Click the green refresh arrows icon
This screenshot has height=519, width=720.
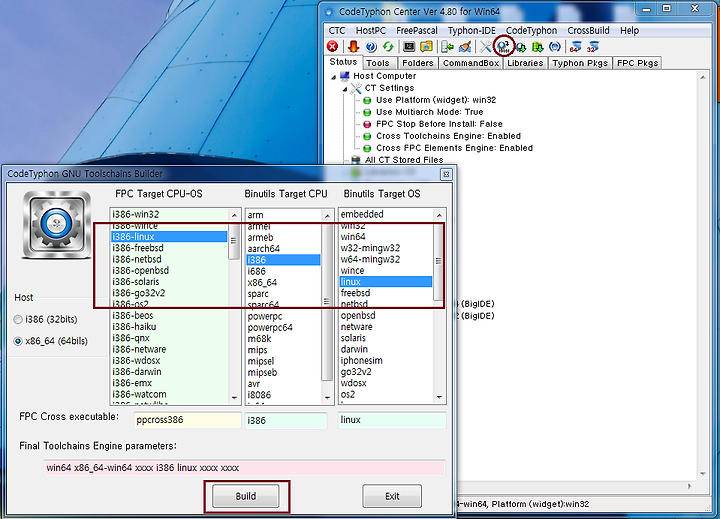point(388,46)
